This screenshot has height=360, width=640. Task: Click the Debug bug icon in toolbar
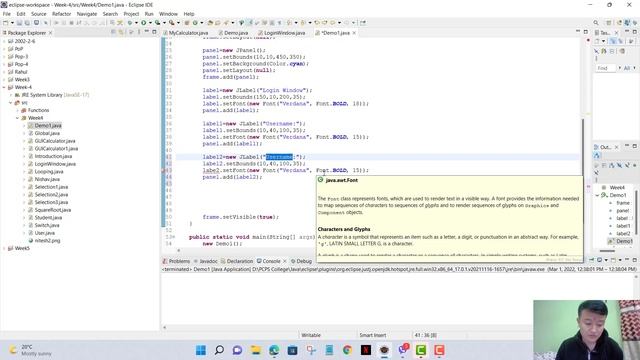click(x=130, y=23)
